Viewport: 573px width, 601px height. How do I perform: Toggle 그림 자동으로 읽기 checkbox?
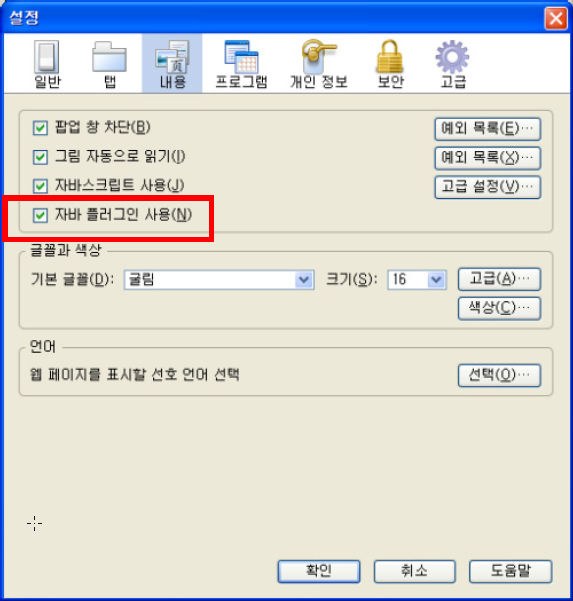click(x=40, y=157)
